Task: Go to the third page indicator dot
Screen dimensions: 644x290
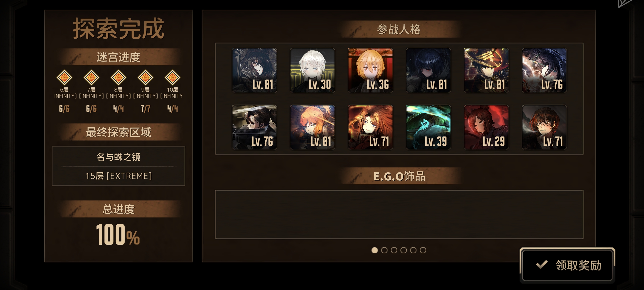Action: pyautogui.click(x=394, y=250)
